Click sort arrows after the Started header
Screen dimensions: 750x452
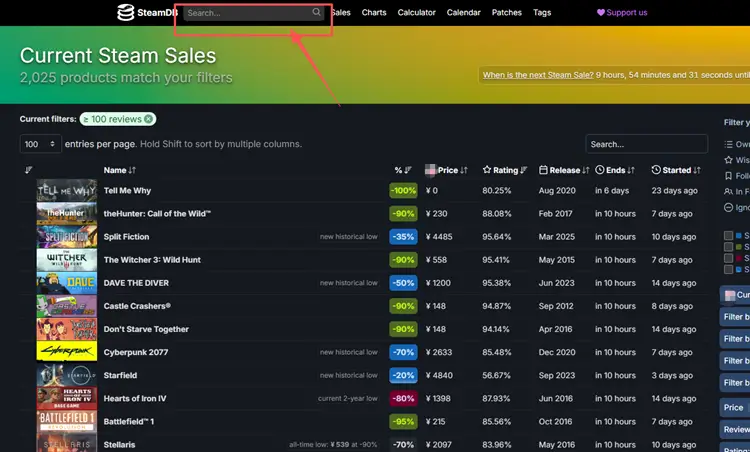(x=696, y=170)
